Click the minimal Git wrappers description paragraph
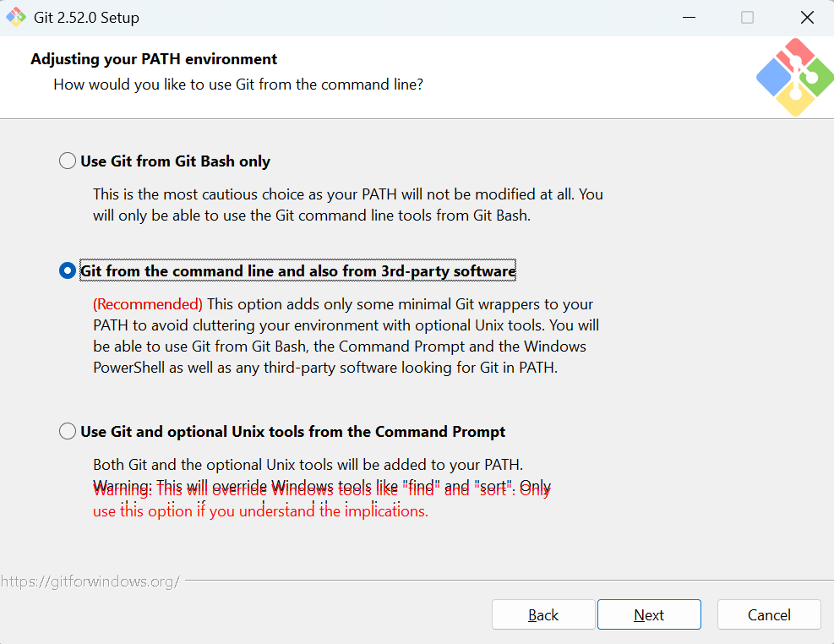 tap(346, 336)
